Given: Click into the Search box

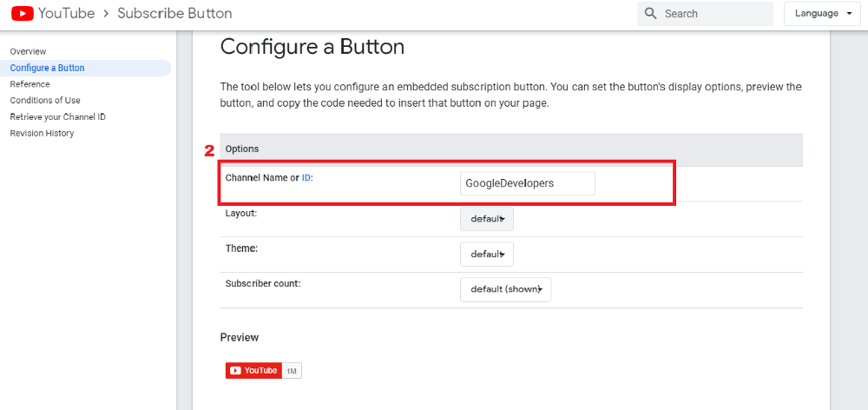Looking at the screenshot, I should click(705, 14).
